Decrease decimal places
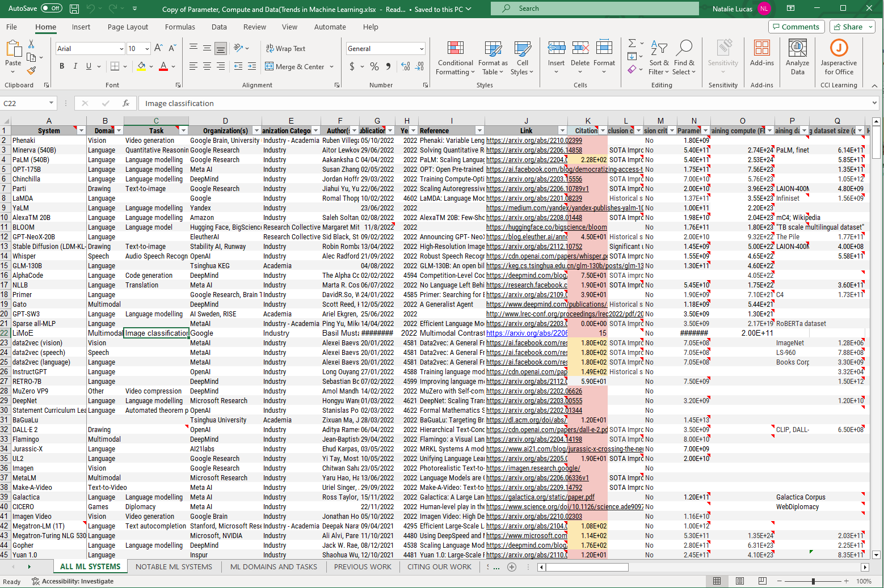 tap(419, 66)
